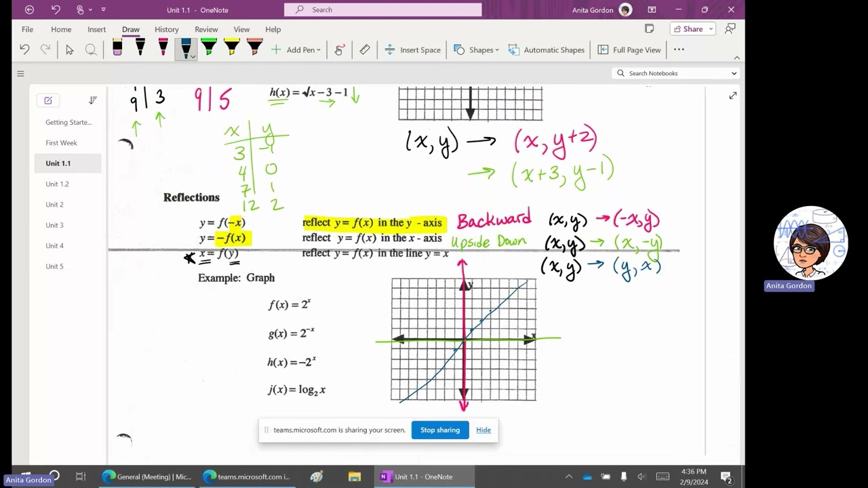Toggle the navigation pane hamburger icon
The width and height of the screenshot is (868, 488).
[20, 73]
